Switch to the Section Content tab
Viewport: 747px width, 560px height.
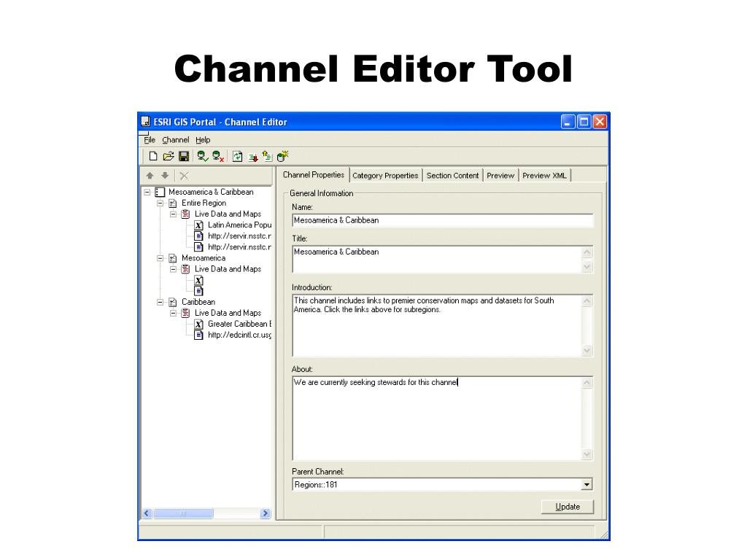click(x=452, y=176)
